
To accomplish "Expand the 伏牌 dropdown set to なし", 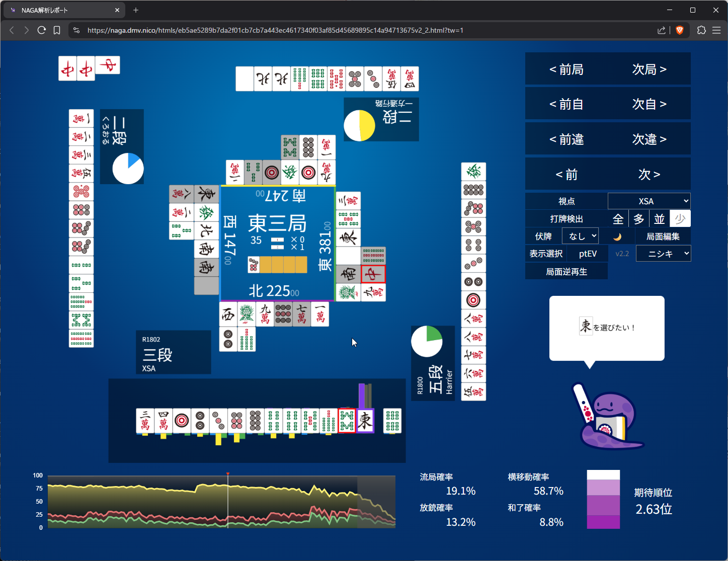I will [x=580, y=236].
